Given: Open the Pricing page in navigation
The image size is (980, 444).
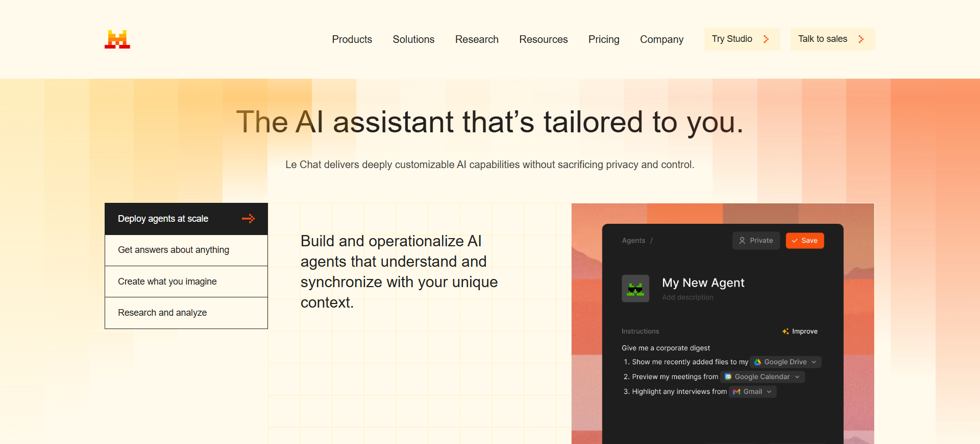Looking at the screenshot, I should click(x=603, y=39).
